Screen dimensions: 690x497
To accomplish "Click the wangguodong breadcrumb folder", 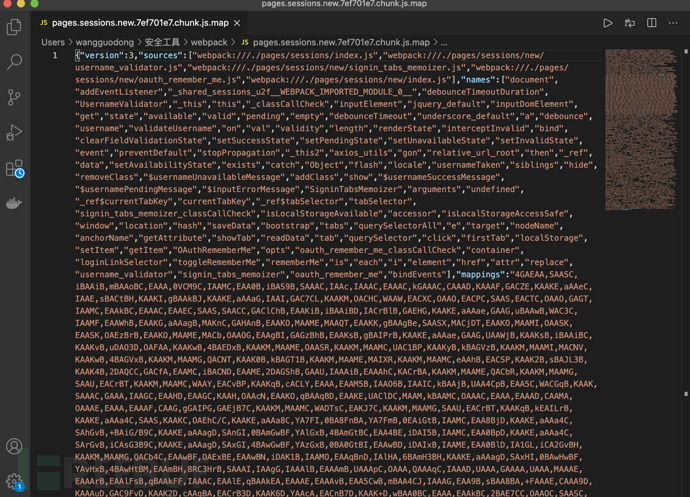I will click(x=105, y=43).
